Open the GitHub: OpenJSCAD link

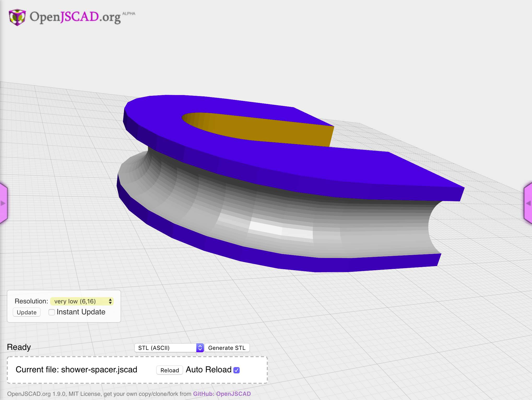click(222, 394)
